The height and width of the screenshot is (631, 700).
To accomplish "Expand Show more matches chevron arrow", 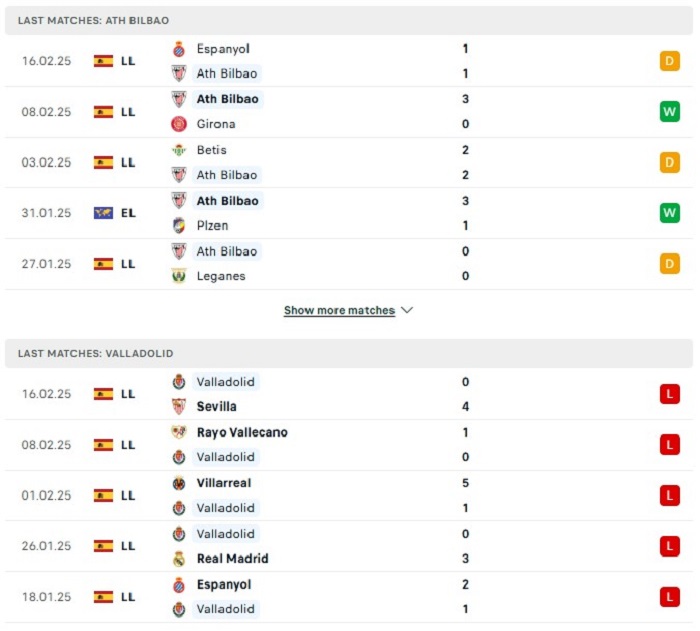I will [407, 310].
